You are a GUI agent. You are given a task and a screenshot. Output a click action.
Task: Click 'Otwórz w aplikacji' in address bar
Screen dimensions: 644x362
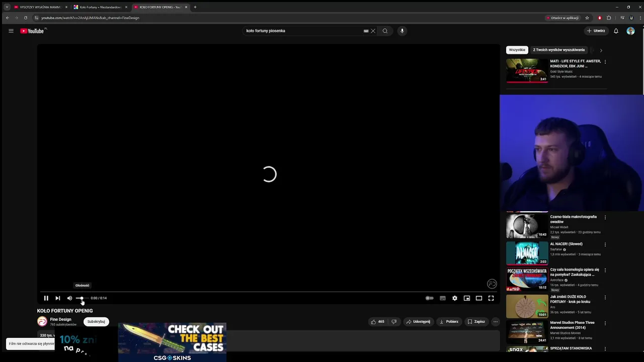point(562,18)
